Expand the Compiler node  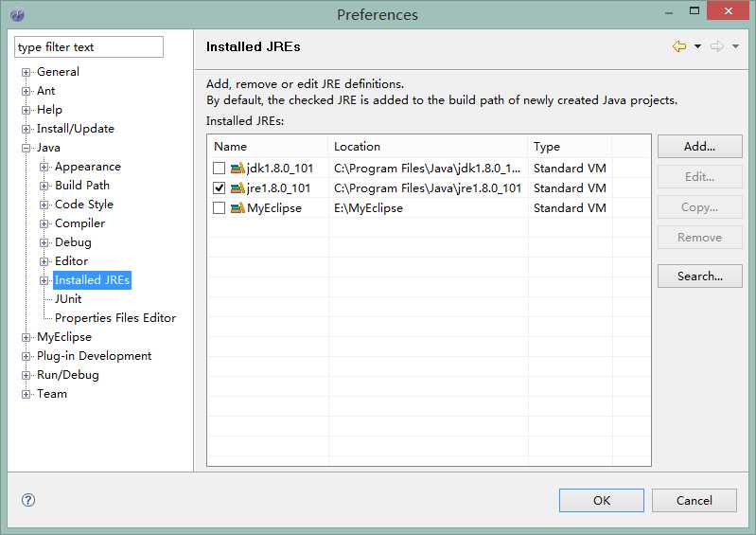coord(44,223)
